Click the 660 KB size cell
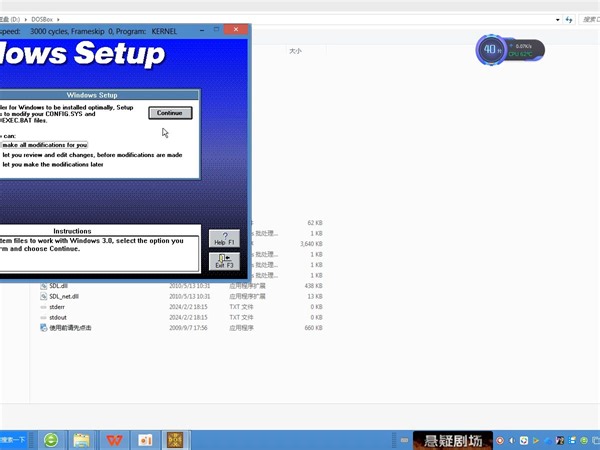600x450 pixels. point(314,328)
